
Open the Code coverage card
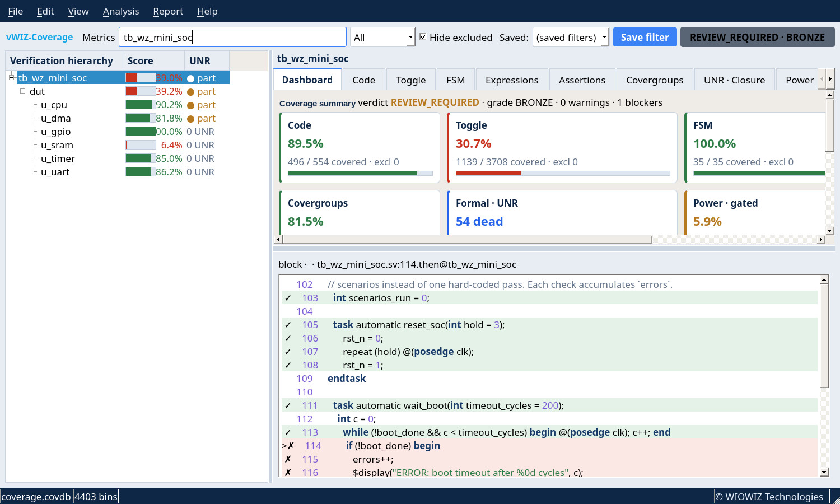point(360,148)
